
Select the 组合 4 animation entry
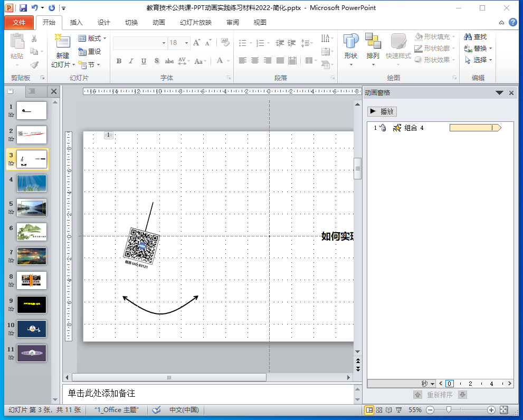440,128
